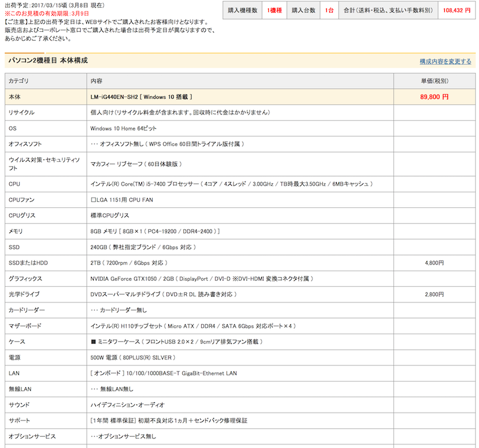The height and width of the screenshot is (448, 479).
Task: Click the 購入機種数 summary label
Action: pyautogui.click(x=242, y=10)
